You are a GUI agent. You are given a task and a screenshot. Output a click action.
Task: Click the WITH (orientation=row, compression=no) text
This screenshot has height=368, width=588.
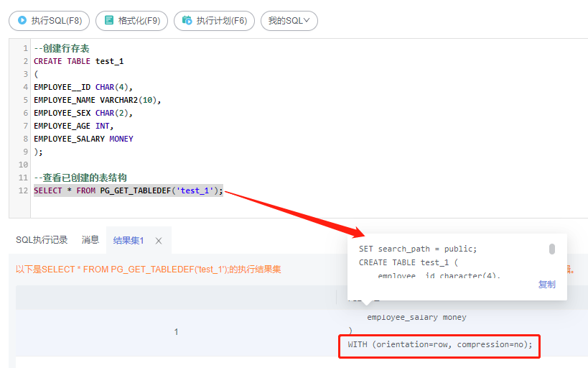(440, 344)
